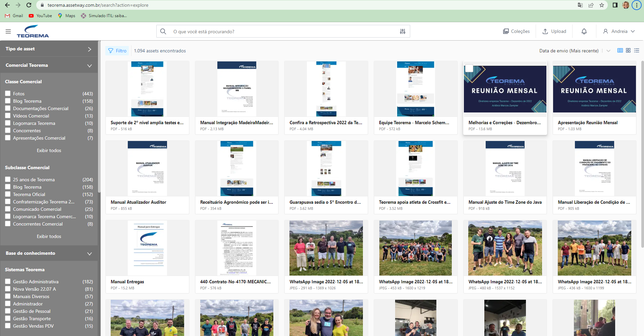This screenshot has width=644, height=336.
Task: Select Data de envio sort option
Action: (569, 51)
